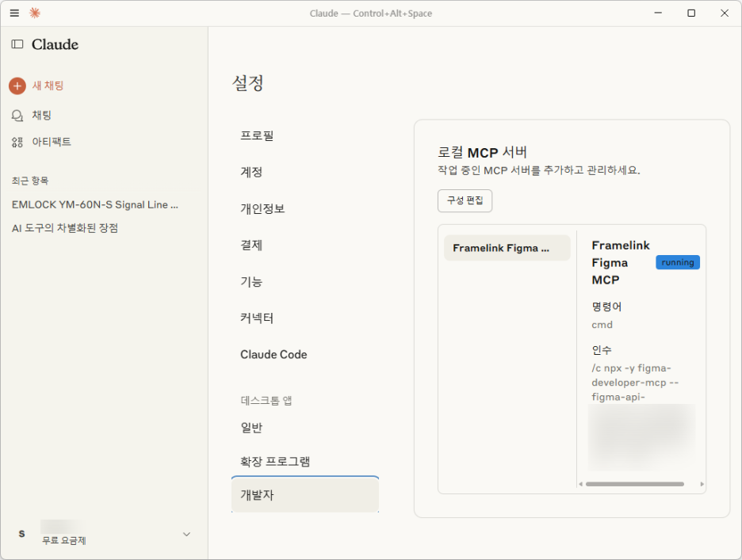This screenshot has height=560, width=742.
Task: Click the cmd command value
Action: pos(602,325)
